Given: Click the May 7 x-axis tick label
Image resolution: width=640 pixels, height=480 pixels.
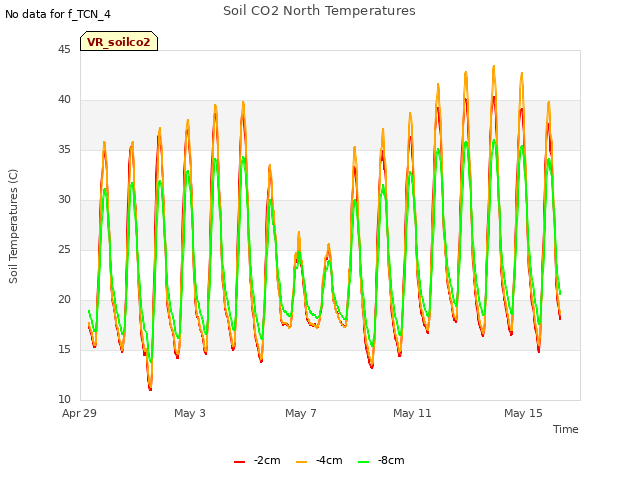Looking at the screenshot, I should click(x=301, y=413).
